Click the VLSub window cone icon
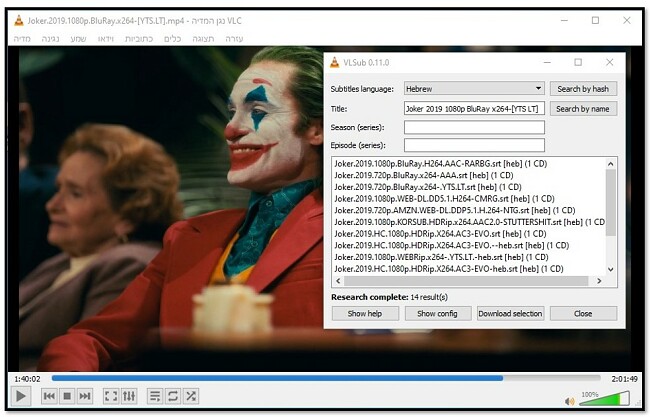The height and width of the screenshot is (417, 650). [x=335, y=63]
